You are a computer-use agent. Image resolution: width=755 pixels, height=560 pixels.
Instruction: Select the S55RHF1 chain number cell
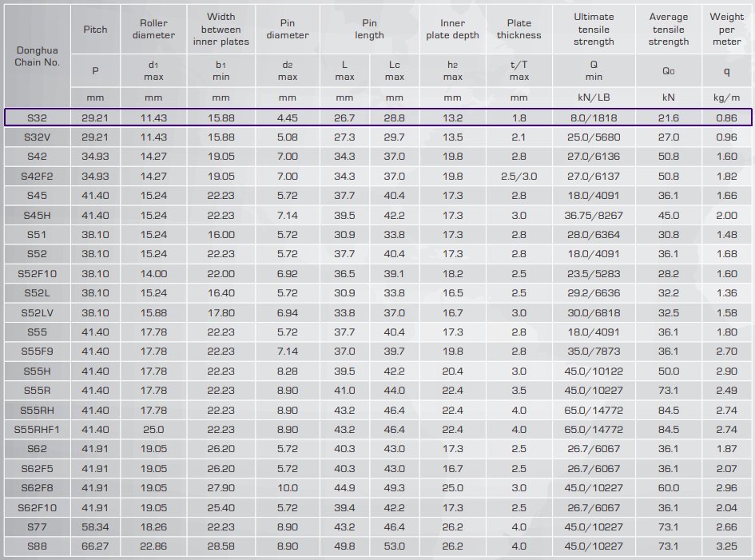coord(37,430)
